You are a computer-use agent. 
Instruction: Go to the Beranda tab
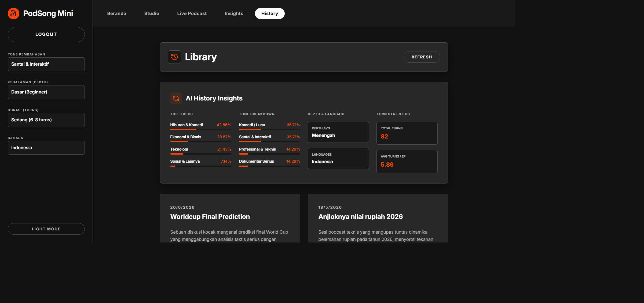(117, 13)
